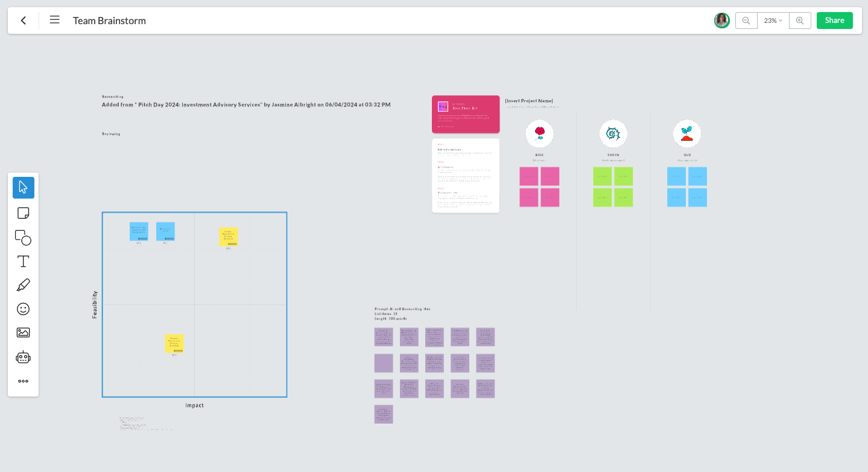868x472 pixels.
Task: Select the bottom-right pink Rose sticky
Action: (x=550, y=197)
